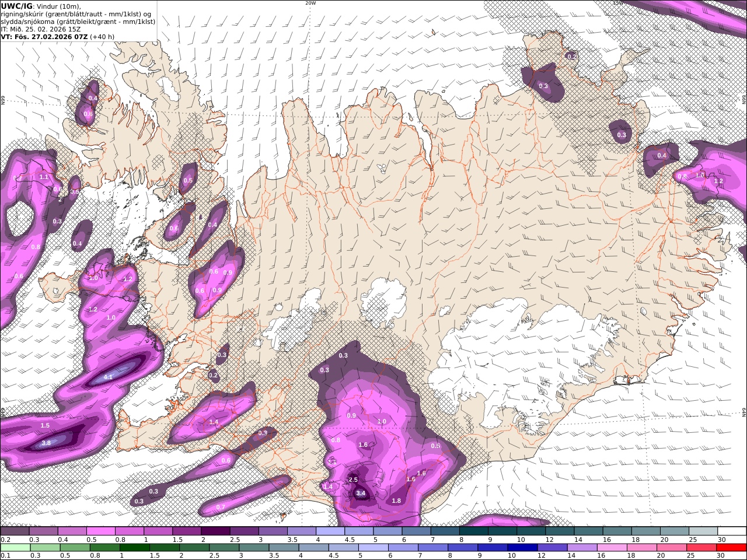Click the rain legend swatch between 1 and 1.5
Screen dimensions: 747x560
134,547
